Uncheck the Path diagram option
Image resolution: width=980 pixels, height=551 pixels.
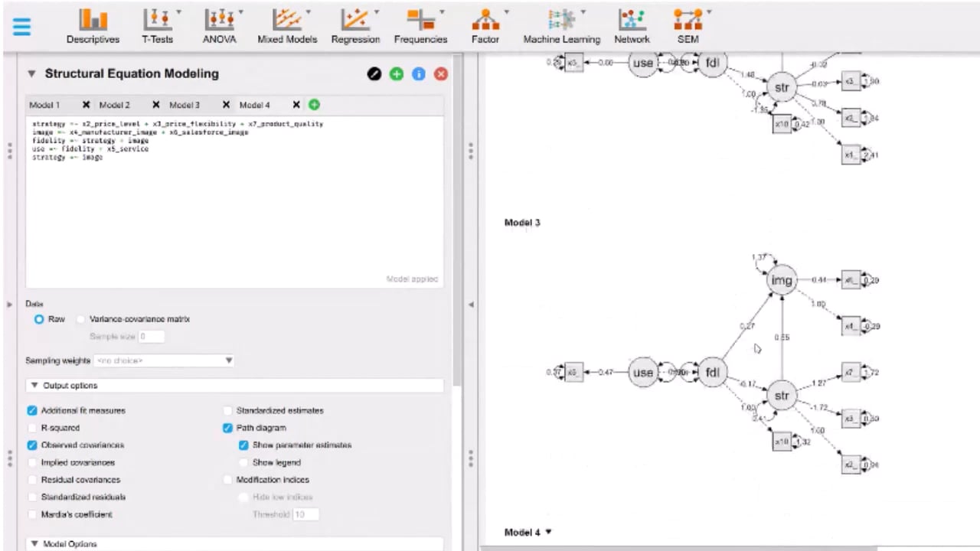(x=227, y=428)
